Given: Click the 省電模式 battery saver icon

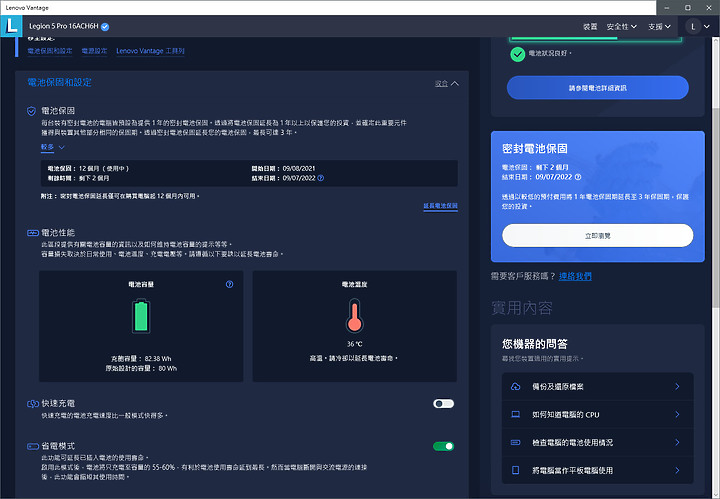Looking at the screenshot, I should point(33,446).
